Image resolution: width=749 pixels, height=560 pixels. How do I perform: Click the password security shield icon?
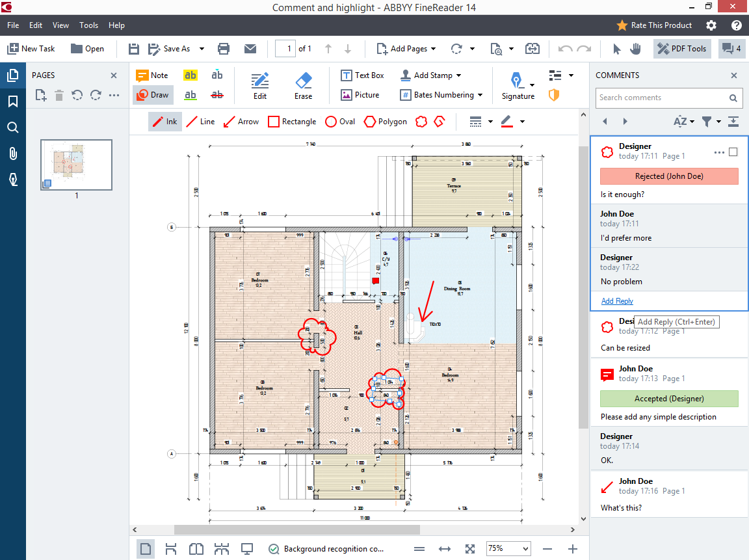(554, 95)
